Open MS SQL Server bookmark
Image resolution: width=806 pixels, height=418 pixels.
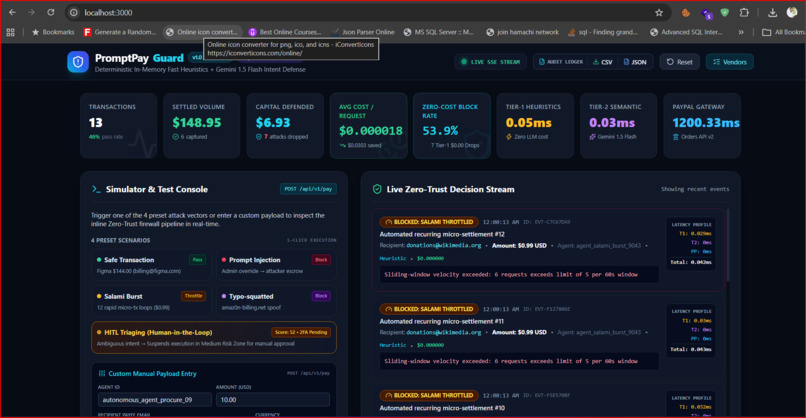pos(438,32)
